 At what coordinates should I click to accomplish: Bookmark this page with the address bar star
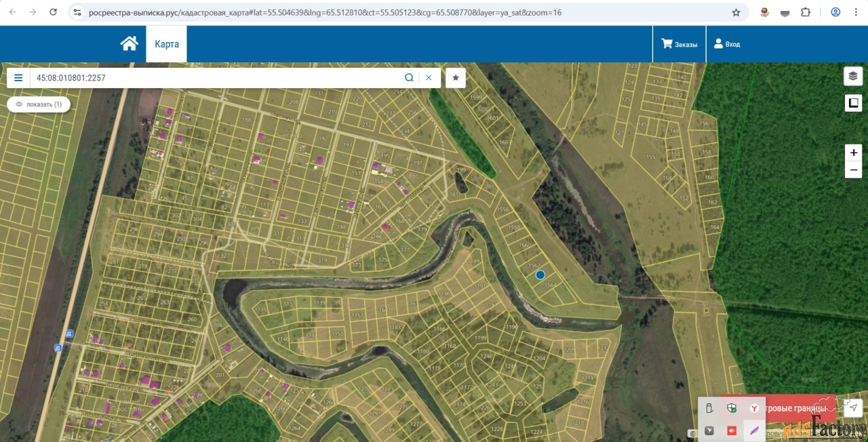coord(736,12)
